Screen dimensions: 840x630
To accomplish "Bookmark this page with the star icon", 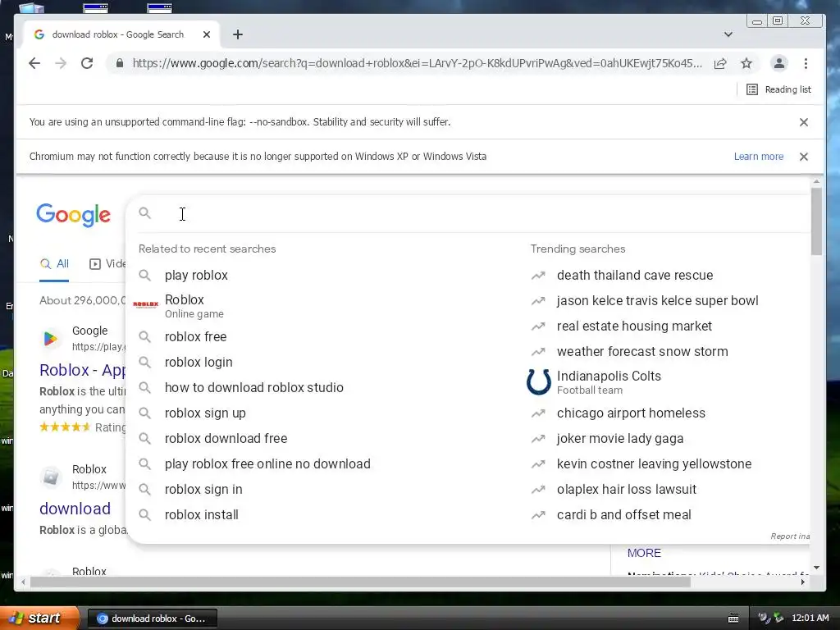I will pyautogui.click(x=746, y=63).
